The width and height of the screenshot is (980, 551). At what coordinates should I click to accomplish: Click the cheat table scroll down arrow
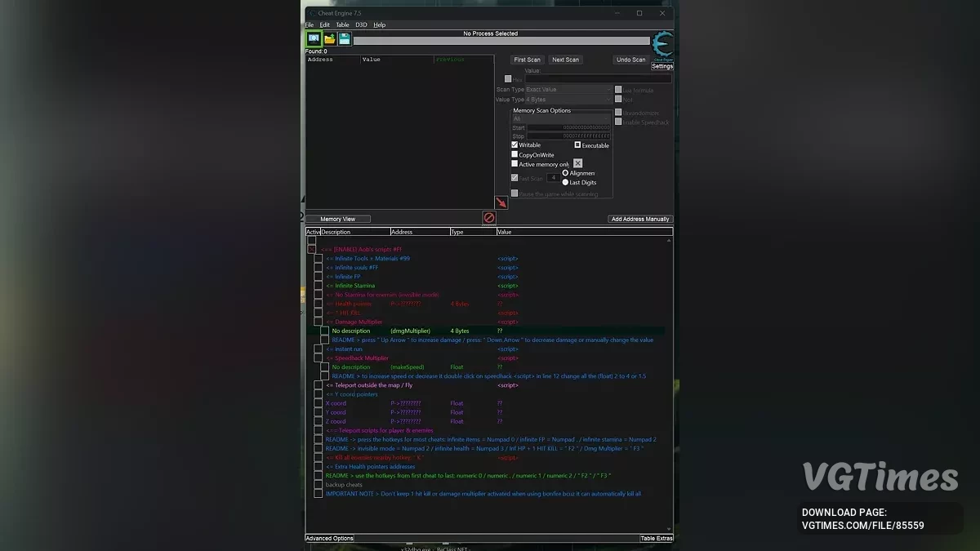click(x=670, y=530)
